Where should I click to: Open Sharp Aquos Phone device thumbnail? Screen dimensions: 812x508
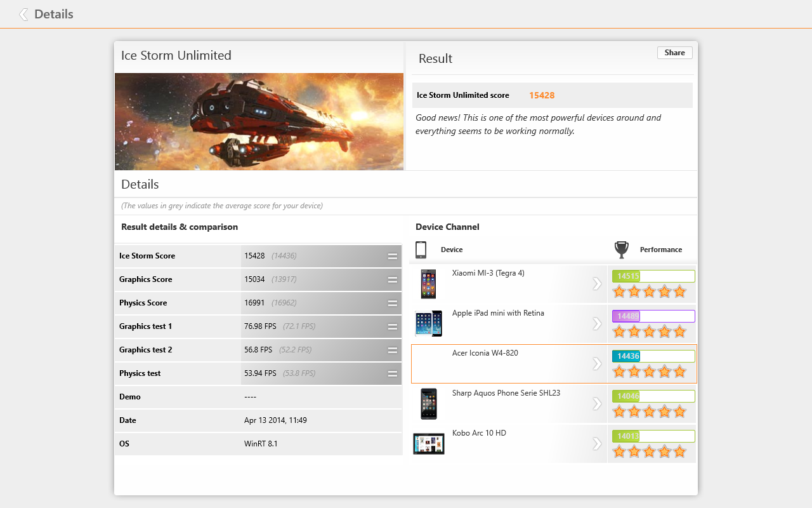click(428, 404)
